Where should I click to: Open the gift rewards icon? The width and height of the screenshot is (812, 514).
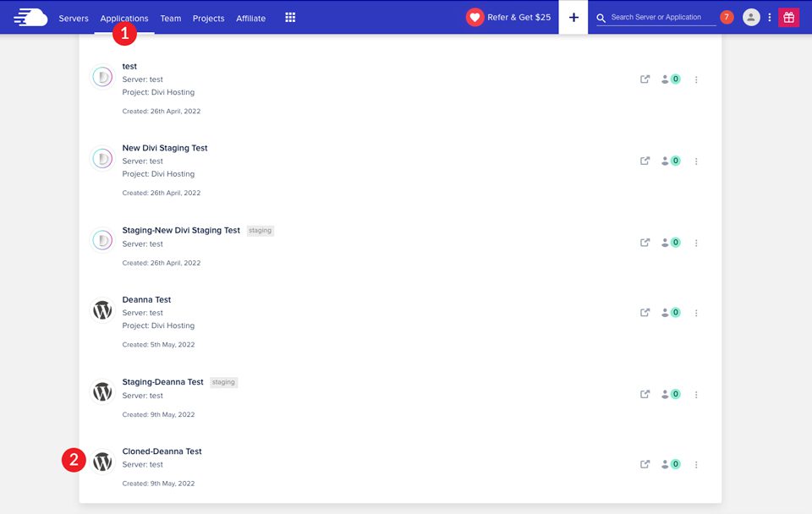(788, 17)
